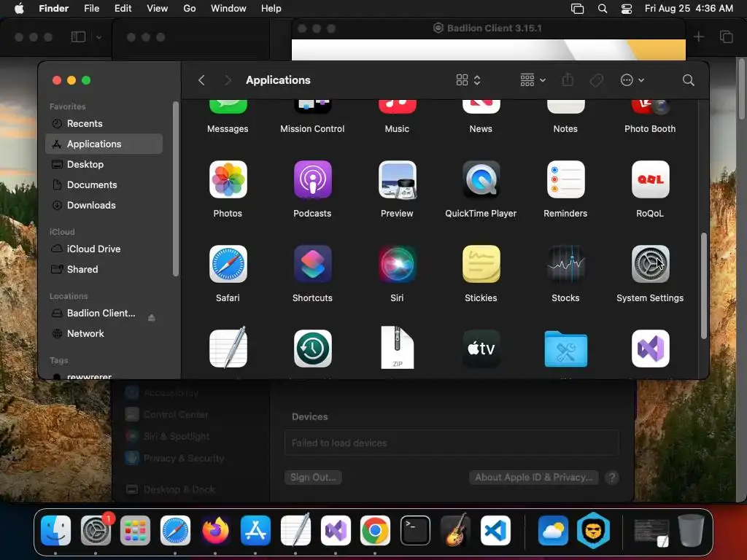Open Terminal from the Dock

415,530
